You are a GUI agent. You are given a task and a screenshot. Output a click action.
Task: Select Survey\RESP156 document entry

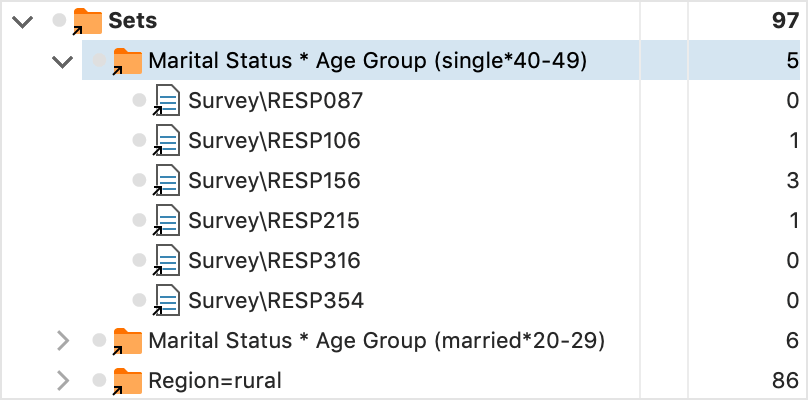(274, 181)
